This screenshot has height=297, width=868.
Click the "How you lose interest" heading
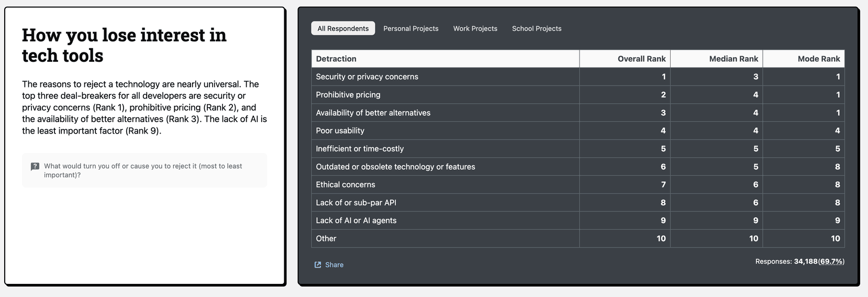pos(124,45)
